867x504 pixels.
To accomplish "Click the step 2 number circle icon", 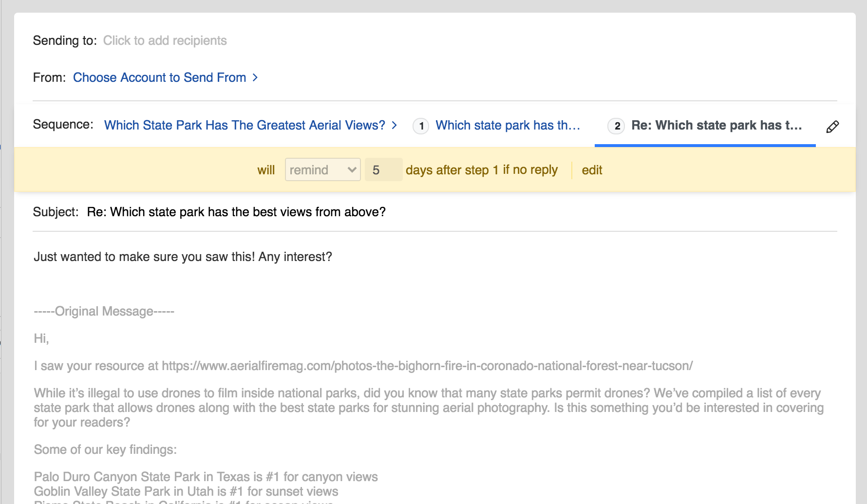I will coord(616,126).
